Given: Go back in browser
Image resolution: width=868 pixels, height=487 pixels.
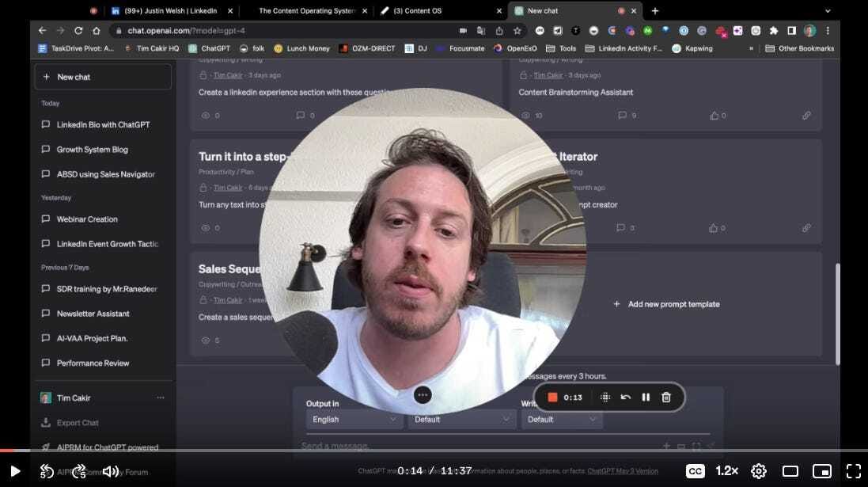Looking at the screenshot, I should (43, 30).
